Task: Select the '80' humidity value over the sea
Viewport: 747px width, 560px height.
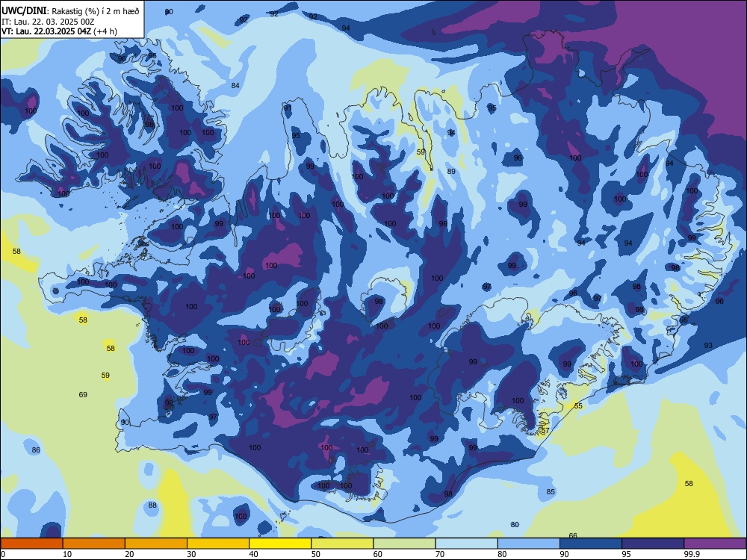Action: pyautogui.click(x=515, y=525)
